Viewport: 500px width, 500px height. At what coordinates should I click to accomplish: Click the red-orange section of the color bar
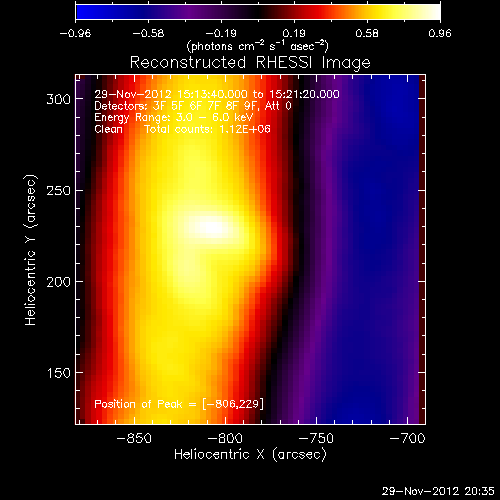point(328,12)
